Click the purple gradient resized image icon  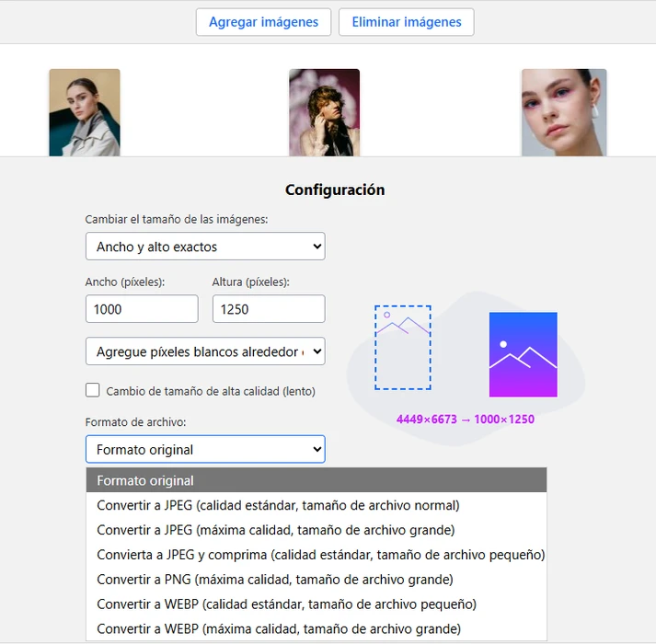523,354
